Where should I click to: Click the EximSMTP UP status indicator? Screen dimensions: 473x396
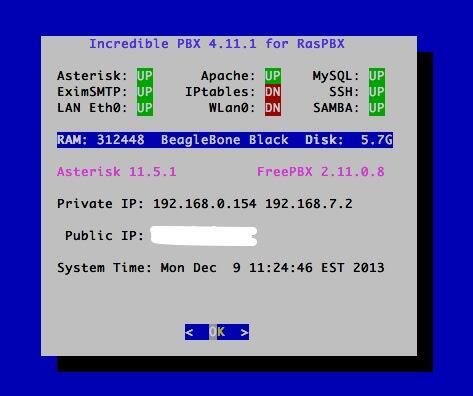click(x=145, y=92)
